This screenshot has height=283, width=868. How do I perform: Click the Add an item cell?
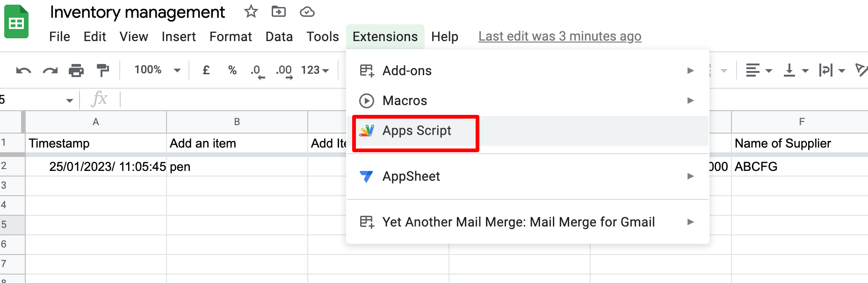pos(237,143)
